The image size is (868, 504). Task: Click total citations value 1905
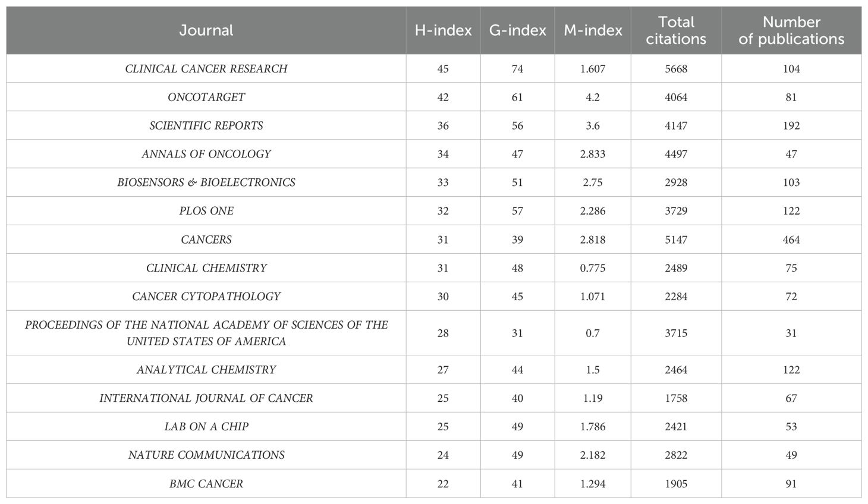point(676,484)
